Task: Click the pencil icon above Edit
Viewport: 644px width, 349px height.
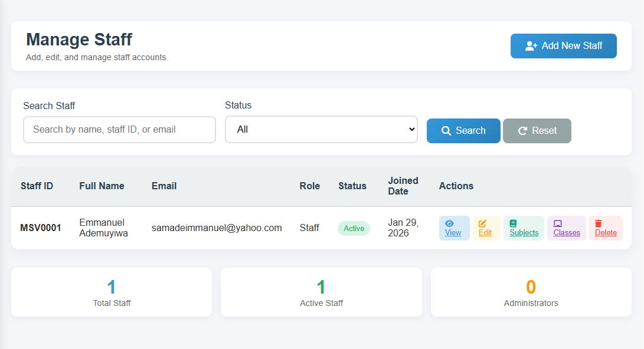Action: tap(482, 223)
